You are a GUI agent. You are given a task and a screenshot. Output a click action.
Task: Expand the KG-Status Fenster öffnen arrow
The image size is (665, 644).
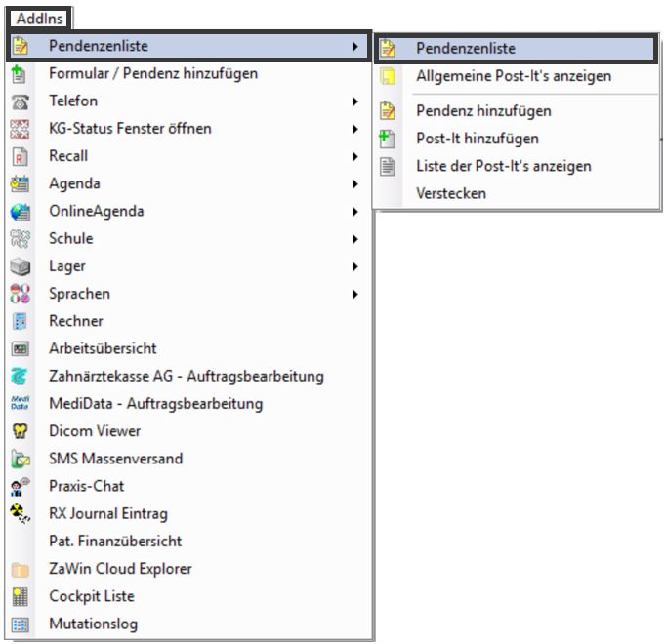(x=355, y=129)
